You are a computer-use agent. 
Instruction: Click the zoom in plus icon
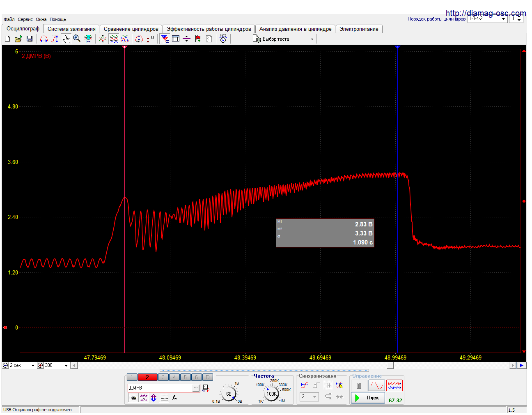pyautogui.click(x=40, y=365)
